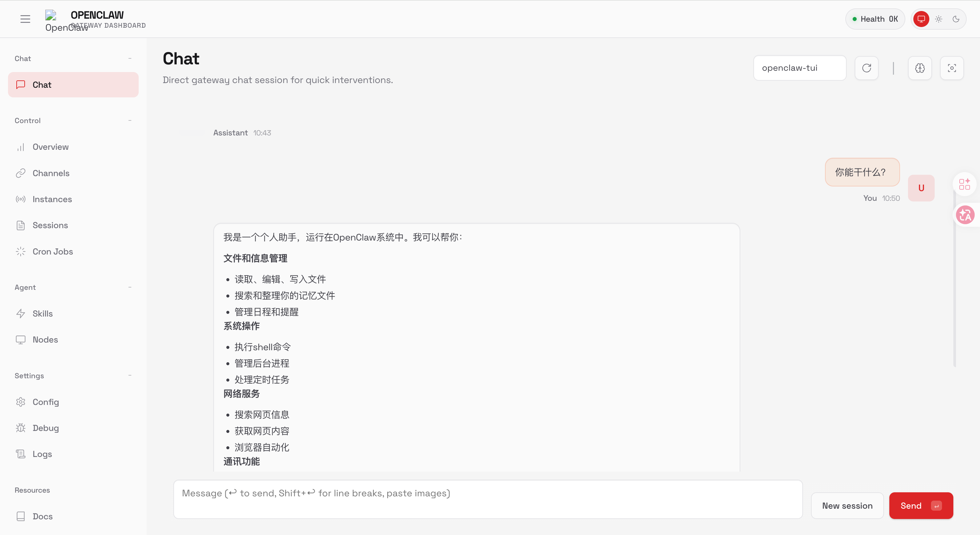Refresh the chat with reload icon
980x535 pixels.
[867, 68]
